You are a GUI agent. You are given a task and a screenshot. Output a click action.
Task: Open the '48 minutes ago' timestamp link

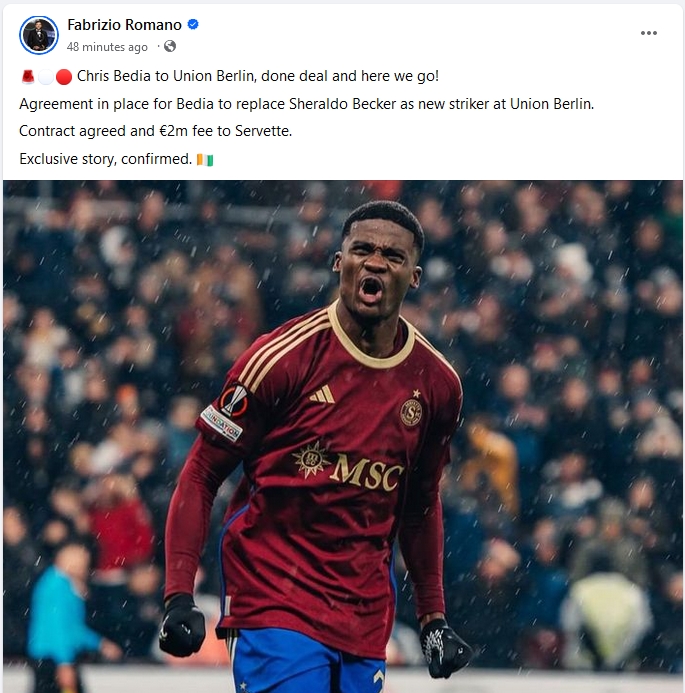[107, 46]
